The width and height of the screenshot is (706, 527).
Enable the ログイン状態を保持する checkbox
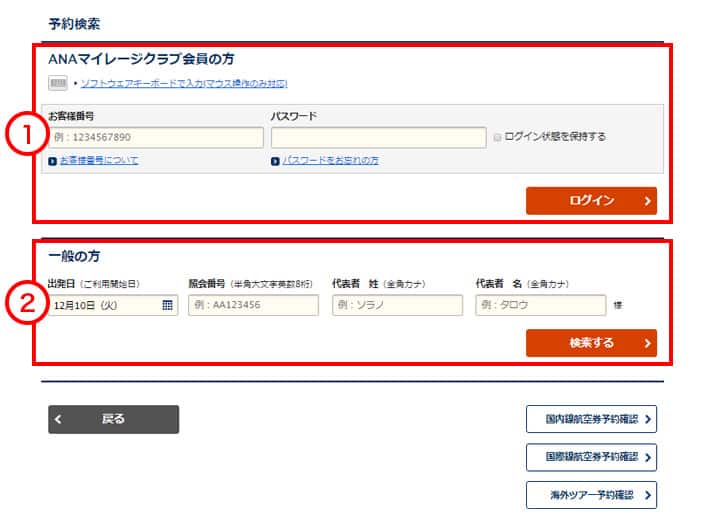[497, 137]
